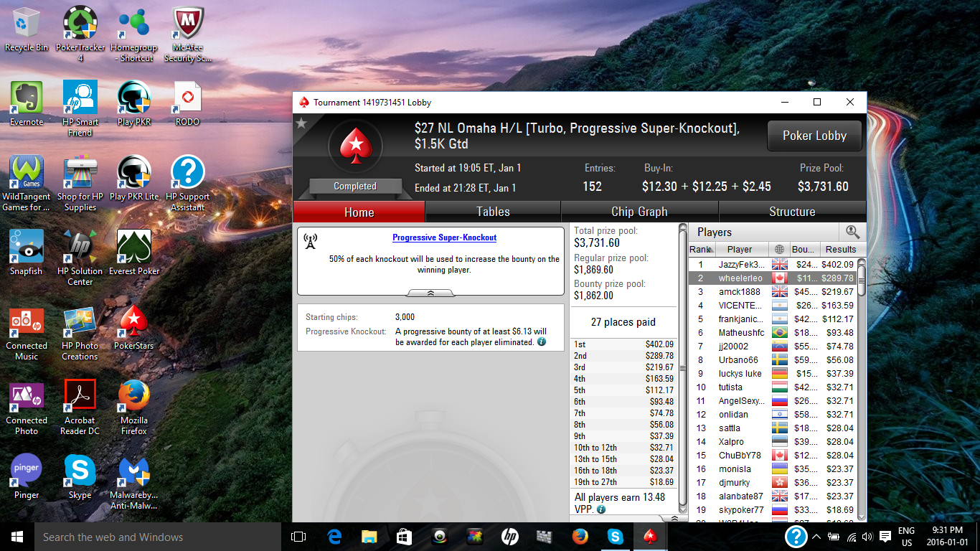Viewport: 980px width, 551px height.
Task: Click the VPP info icon
Action: point(601,509)
